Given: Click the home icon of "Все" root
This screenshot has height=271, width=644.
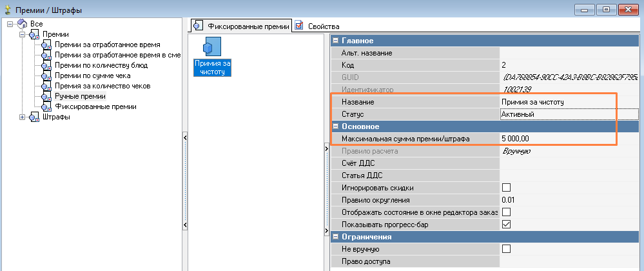Looking at the screenshot, I should [x=23, y=24].
